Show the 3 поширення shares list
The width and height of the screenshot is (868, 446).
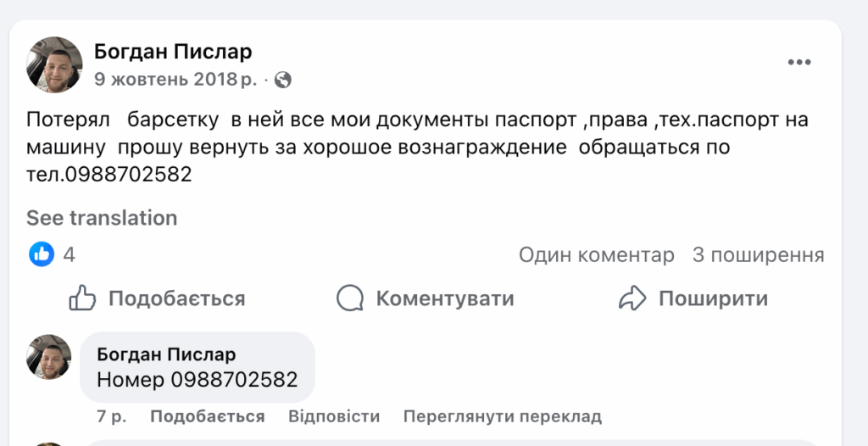pos(759,254)
